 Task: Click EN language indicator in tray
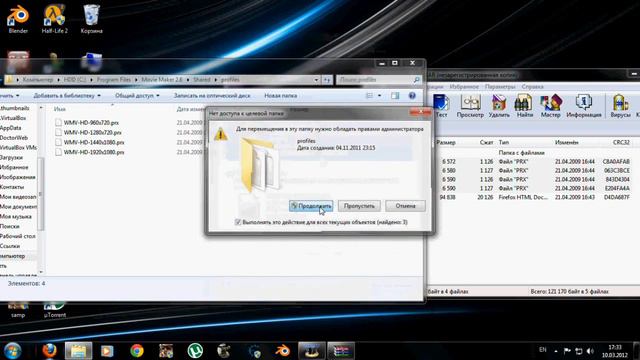542,350
